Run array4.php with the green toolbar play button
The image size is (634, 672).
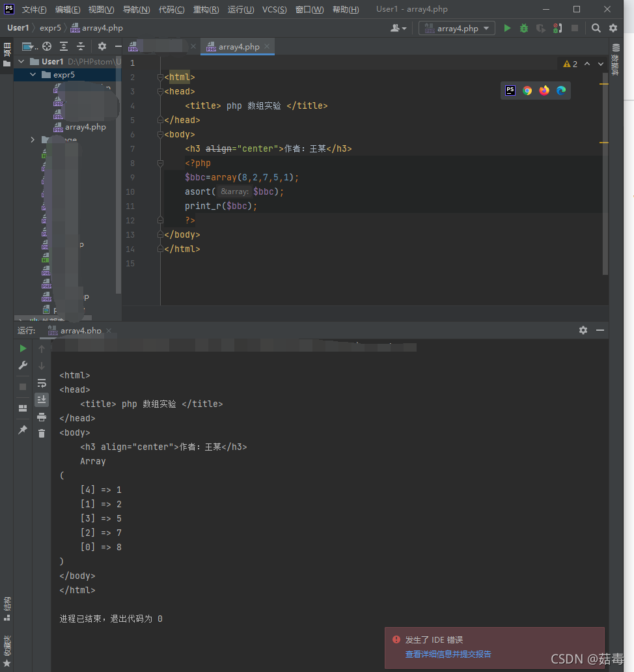pos(507,28)
